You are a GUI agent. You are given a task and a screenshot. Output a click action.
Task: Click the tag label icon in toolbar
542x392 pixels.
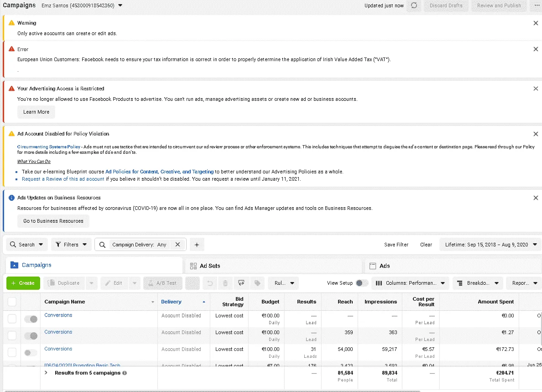click(x=257, y=283)
